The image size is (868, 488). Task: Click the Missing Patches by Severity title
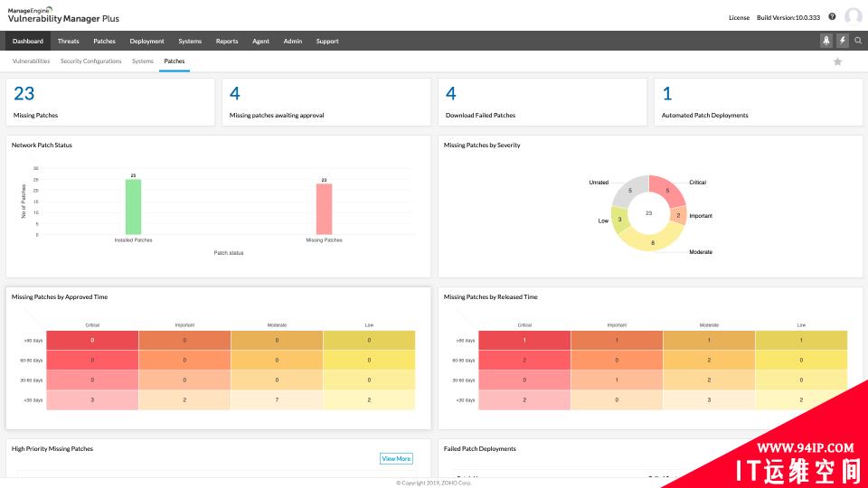point(482,145)
